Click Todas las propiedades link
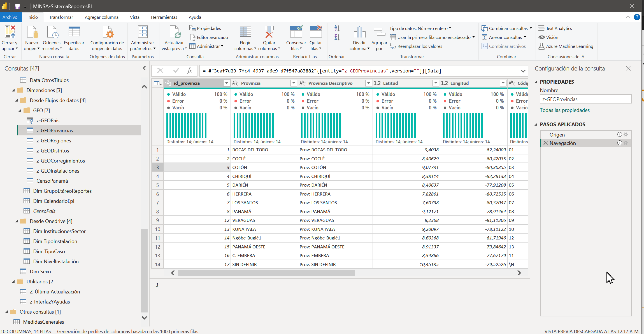 564,110
